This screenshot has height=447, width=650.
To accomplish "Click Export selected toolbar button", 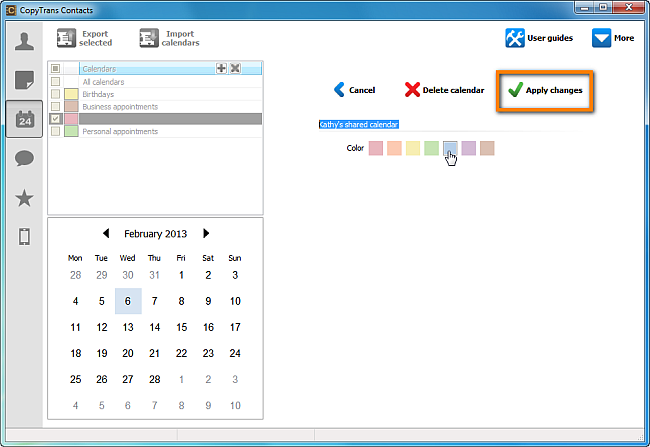I will 85,38.
